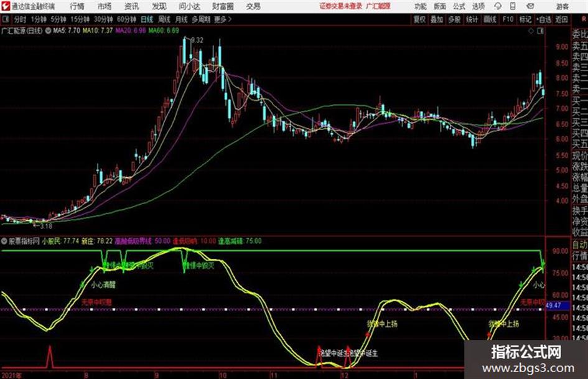
Task: Open the 交易 menu
Action: click(253, 6)
